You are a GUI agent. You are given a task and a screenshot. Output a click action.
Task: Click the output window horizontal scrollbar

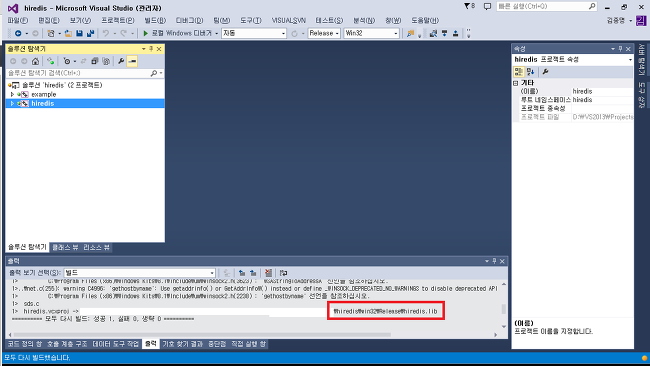click(x=202, y=334)
